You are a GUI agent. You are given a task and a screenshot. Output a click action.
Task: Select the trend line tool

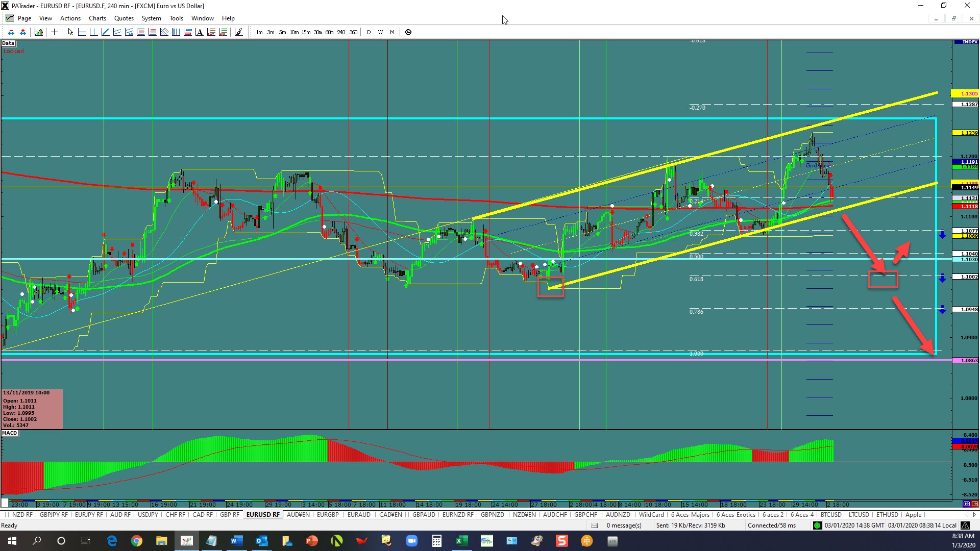105,32
